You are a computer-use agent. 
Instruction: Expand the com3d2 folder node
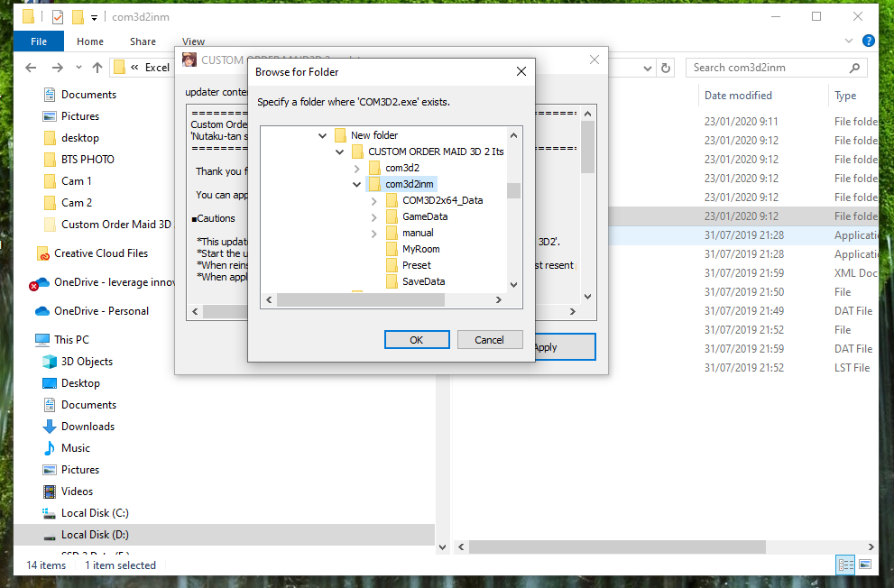coord(357,168)
